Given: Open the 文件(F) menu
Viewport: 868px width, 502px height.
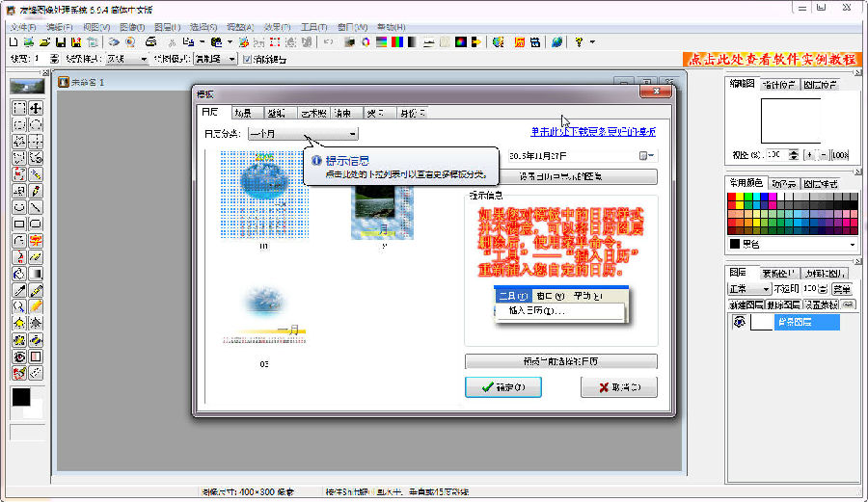Looking at the screenshot, I should pyautogui.click(x=21, y=27).
